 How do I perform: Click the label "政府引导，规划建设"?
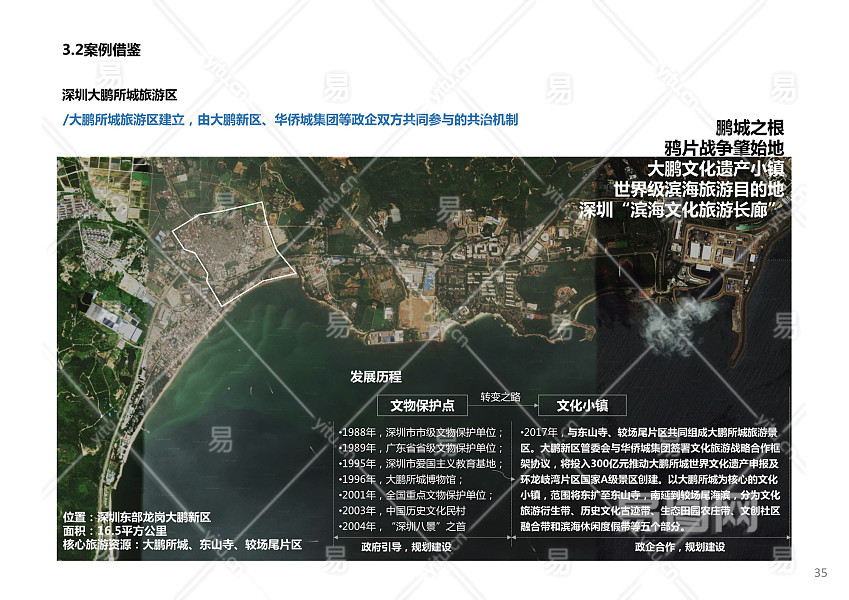(406, 547)
